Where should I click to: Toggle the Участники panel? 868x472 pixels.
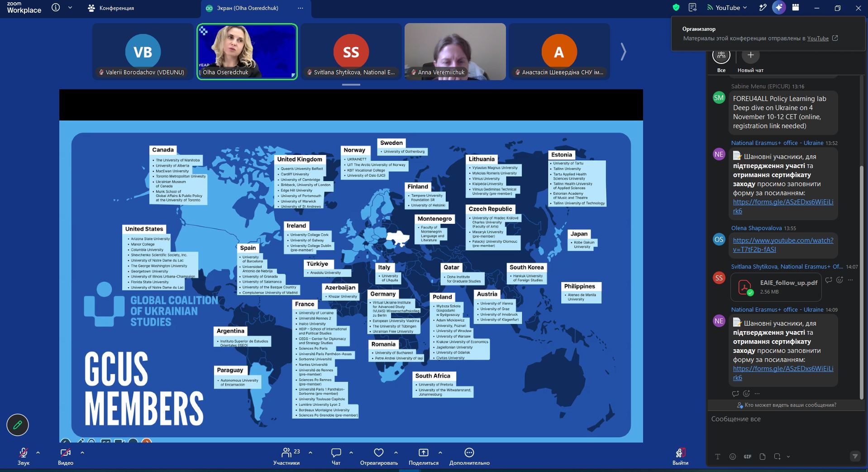[287, 456]
